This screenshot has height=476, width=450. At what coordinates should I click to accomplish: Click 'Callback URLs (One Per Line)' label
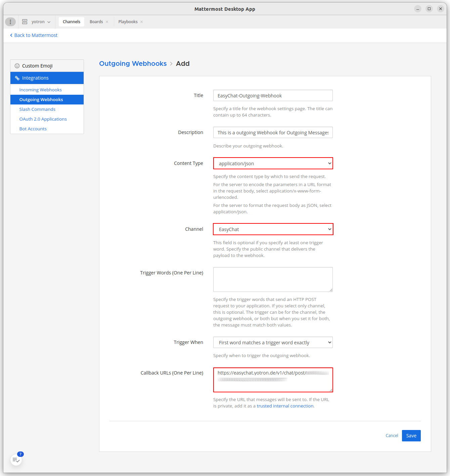click(172, 373)
